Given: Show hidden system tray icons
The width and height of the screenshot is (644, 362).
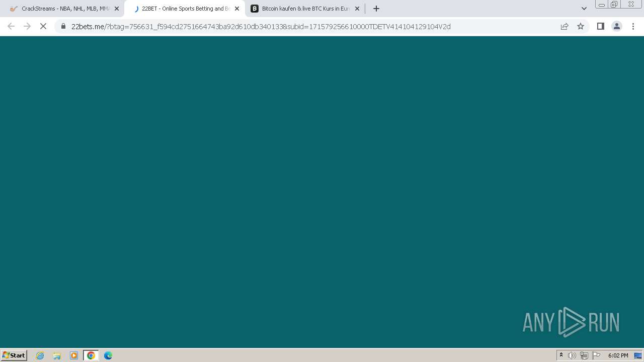Looking at the screenshot, I should pos(561,355).
